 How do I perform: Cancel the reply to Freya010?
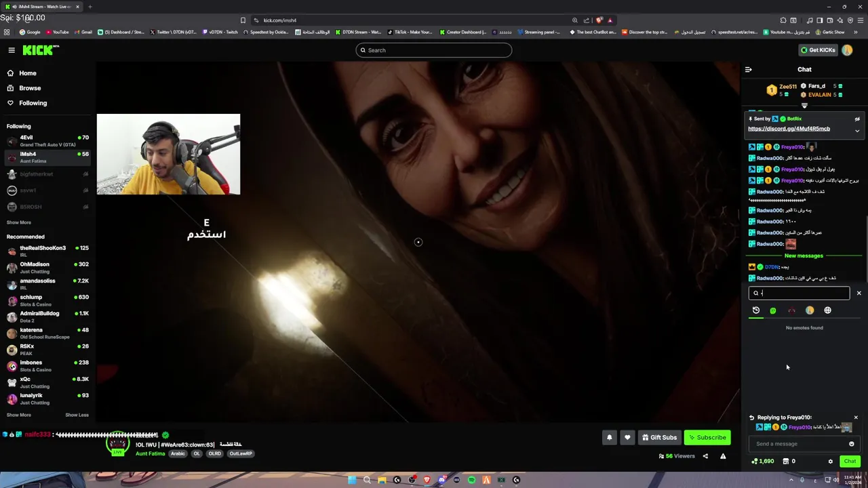click(x=856, y=418)
